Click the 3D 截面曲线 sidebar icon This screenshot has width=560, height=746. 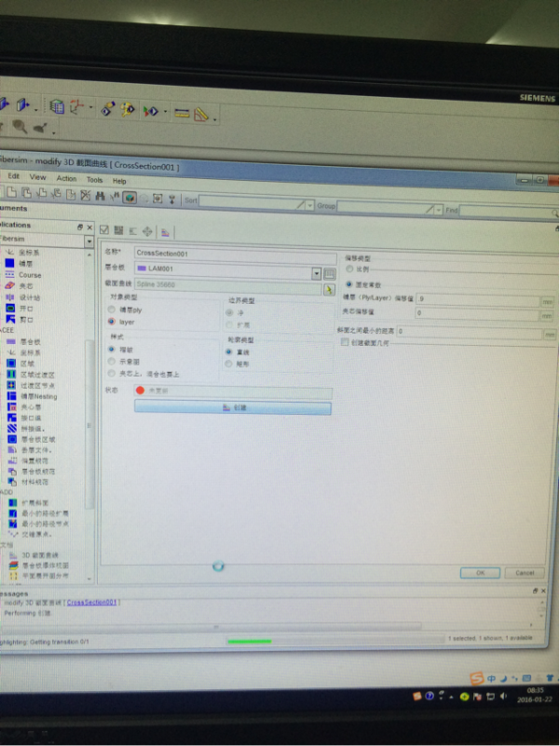pyautogui.click(x=13, y=555)
